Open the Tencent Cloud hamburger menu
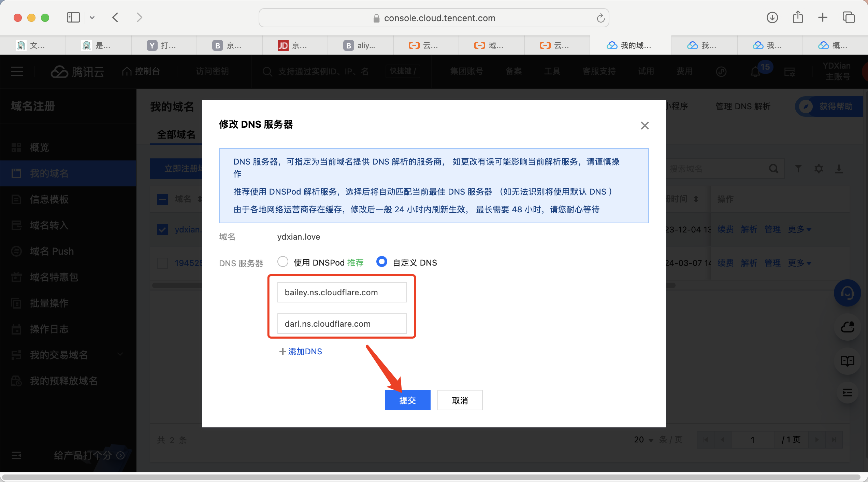868x482 pixels. click(x=17, y=72)
